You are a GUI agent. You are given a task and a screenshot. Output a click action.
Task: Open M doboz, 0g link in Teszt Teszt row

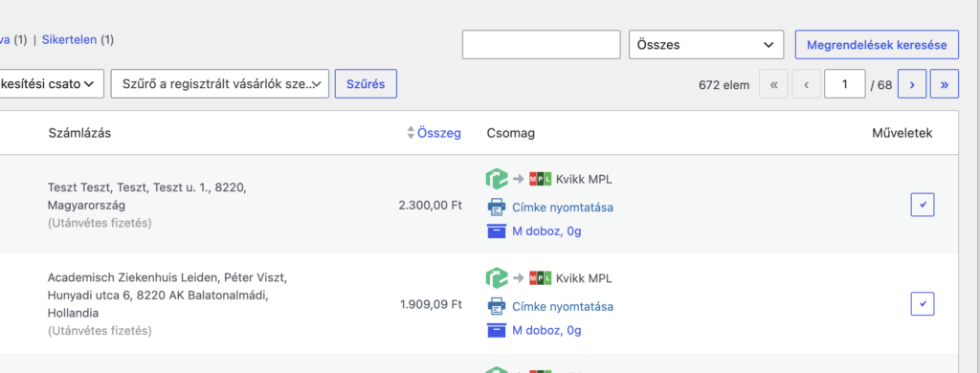[x=546, y=231]
